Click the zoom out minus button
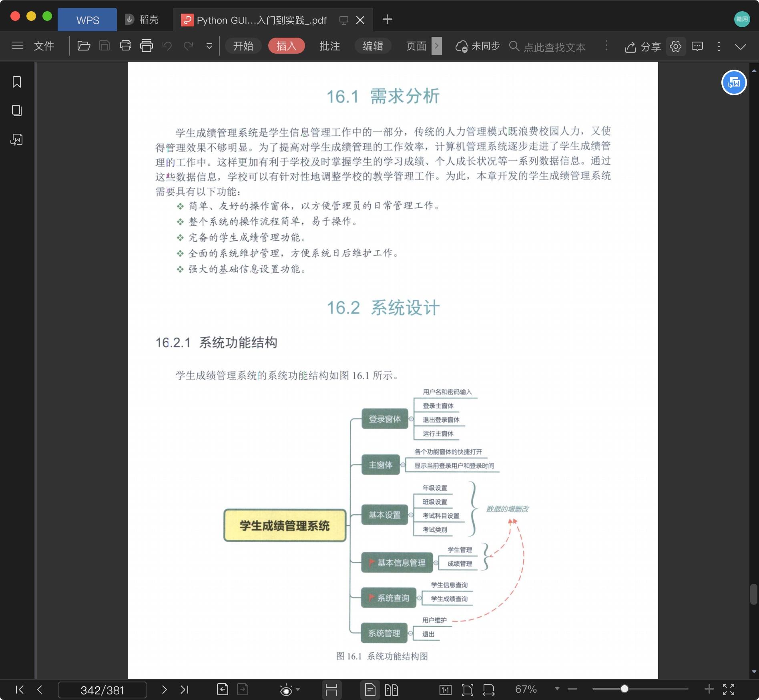The width and height of the screenshot is (759, 700). click(572, 689)
